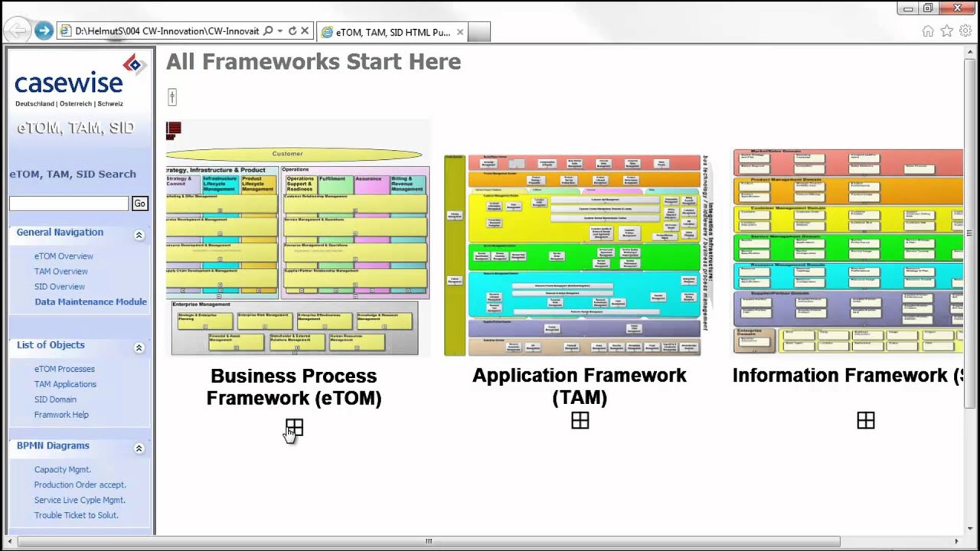Click grid icon under Business Process Framework
This screenshot has height=551, width=980.
tap(294, 427)
